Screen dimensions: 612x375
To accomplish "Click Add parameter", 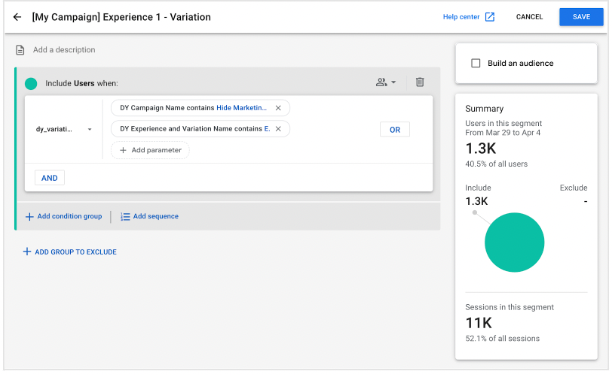I will pos(150,150).
